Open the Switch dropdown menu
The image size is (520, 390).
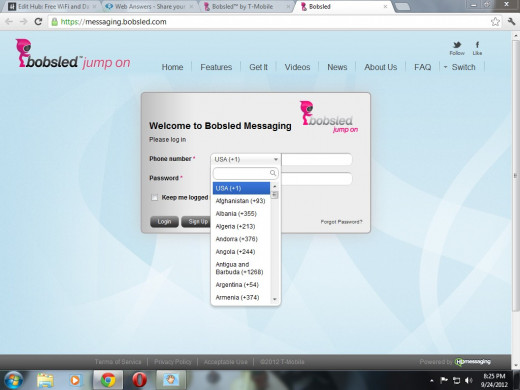click(x=460, y=67)
